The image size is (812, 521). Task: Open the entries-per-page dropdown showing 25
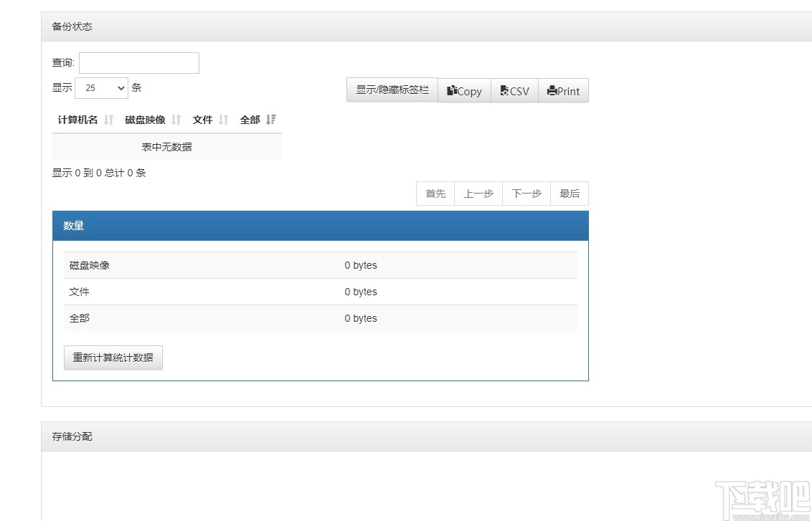tap(101, 87)
